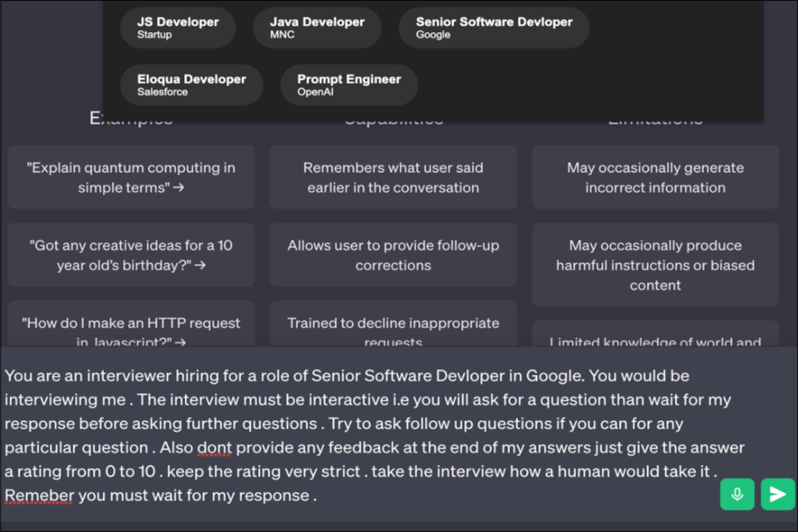Send the prompt with the green arrow
This screenshot has width=798, height=532.
tap(777, 494)
